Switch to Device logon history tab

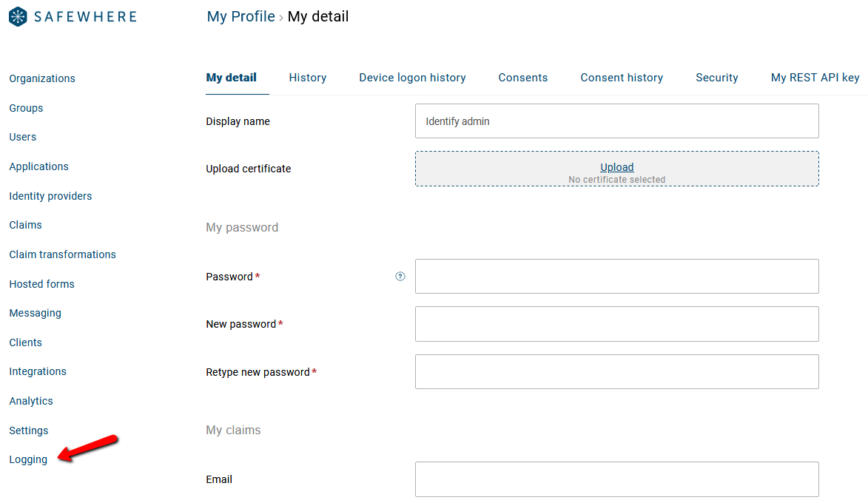[412, 78]
